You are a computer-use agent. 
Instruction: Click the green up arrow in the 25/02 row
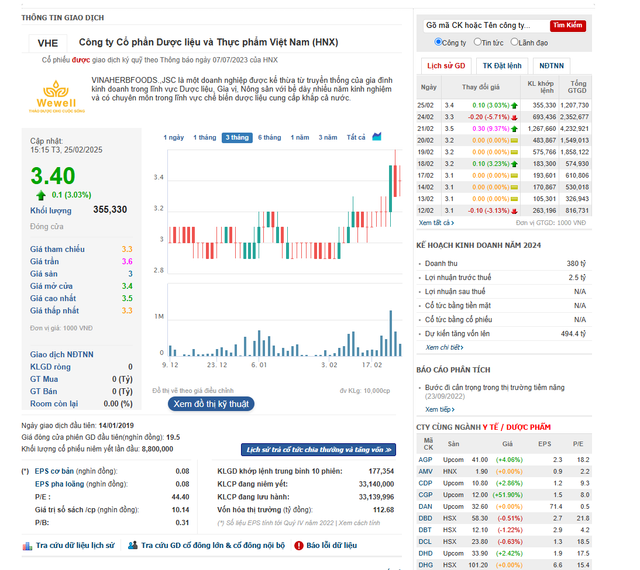[x=514, y=105]
